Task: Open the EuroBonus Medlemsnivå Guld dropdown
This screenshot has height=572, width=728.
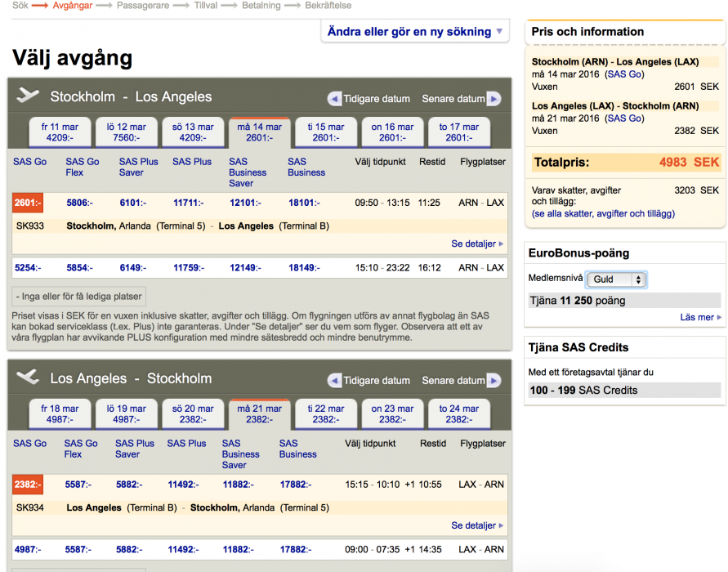Action: 617,279
